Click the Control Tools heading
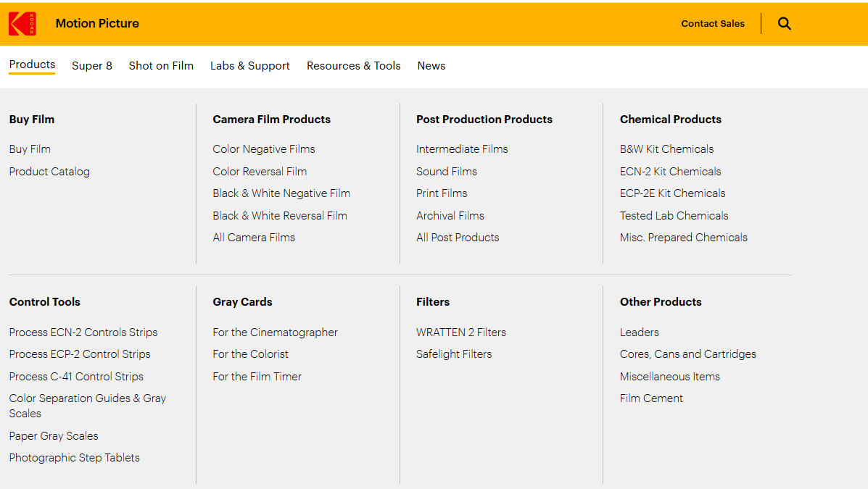Screen dimensions: 868x489 45,302
